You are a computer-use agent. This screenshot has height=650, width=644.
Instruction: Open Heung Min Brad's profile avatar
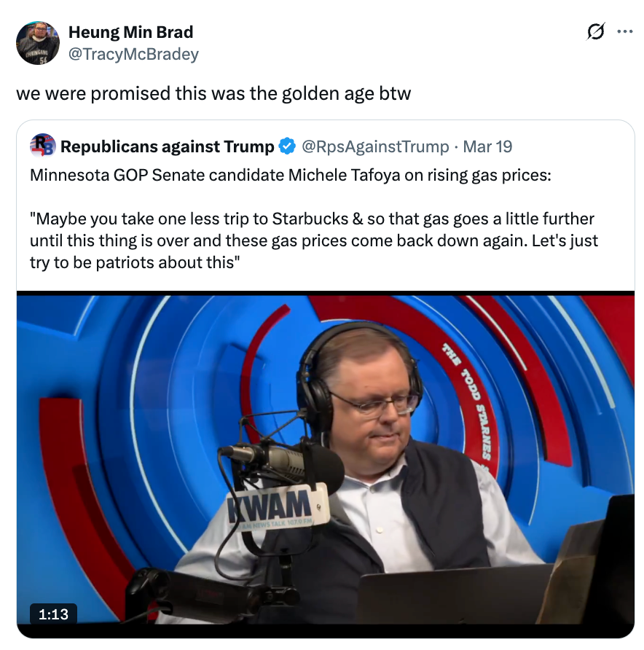[x=38, y=43]
